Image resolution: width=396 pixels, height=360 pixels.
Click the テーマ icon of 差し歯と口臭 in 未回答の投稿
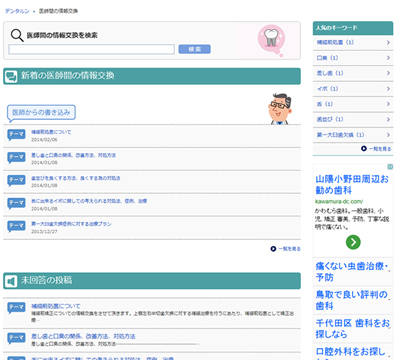pos(16,339)
